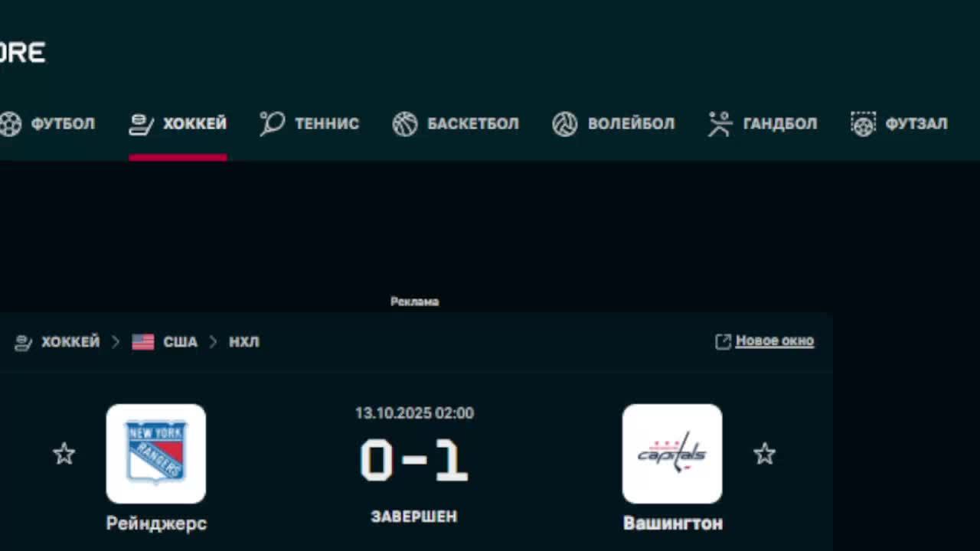Open the США breadcrumb link
The height and width of the screenshot is (551, 980).
(180, 342)
